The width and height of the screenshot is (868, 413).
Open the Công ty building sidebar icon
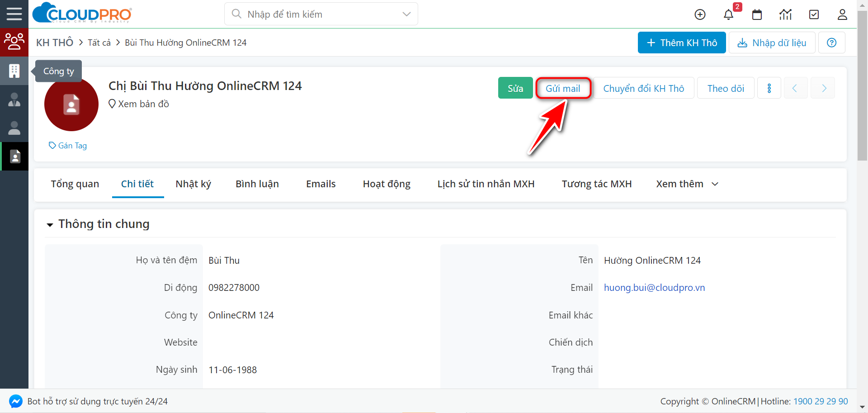coord(14,71)
